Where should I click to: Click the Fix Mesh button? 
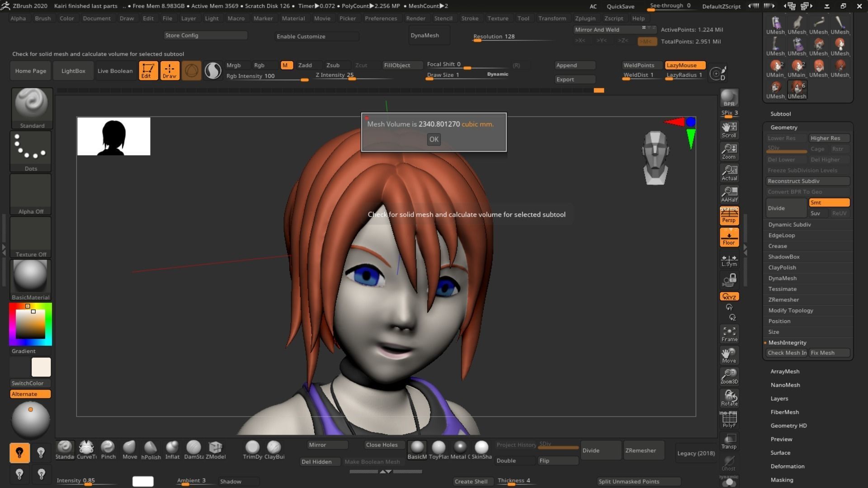click(x=829, y=353)
